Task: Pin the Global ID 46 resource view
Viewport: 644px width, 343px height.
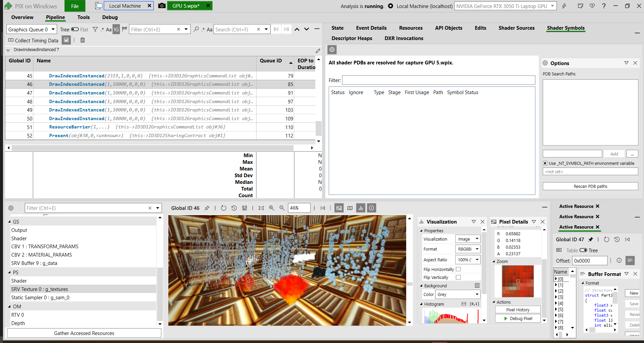Action: point(207,208)
